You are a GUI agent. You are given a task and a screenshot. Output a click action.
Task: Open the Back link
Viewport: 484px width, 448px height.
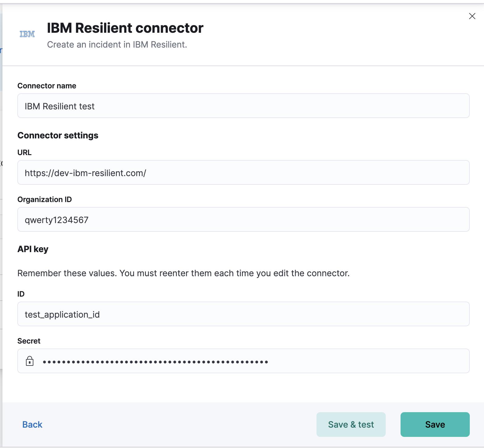click(x=32, y=424)
